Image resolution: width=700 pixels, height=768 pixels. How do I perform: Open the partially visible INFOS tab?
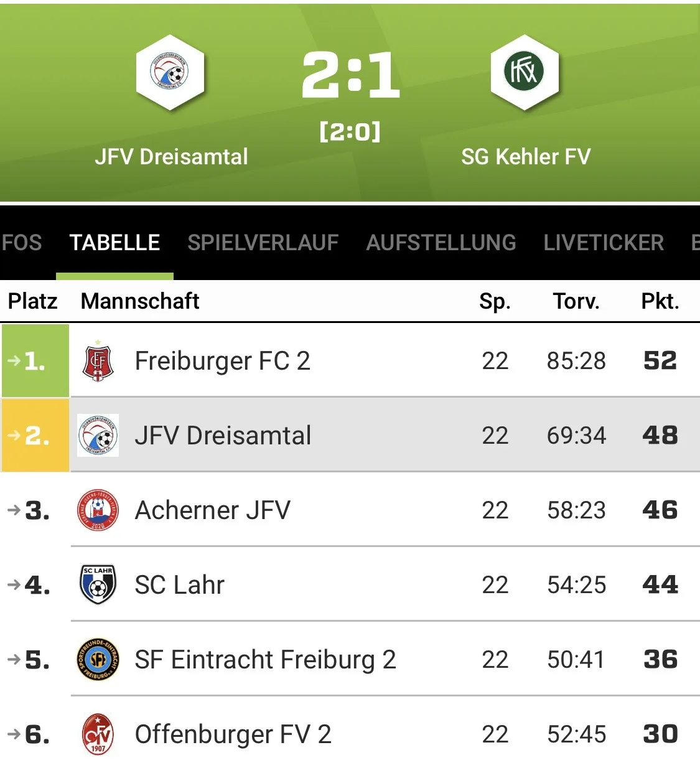21,243
